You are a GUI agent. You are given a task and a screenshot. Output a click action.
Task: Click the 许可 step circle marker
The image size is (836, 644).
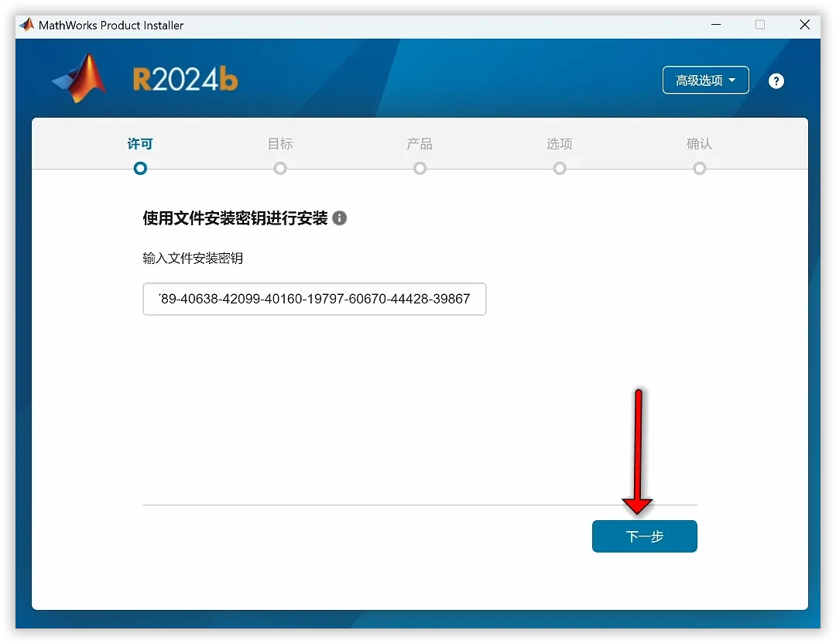coord(140,169)
